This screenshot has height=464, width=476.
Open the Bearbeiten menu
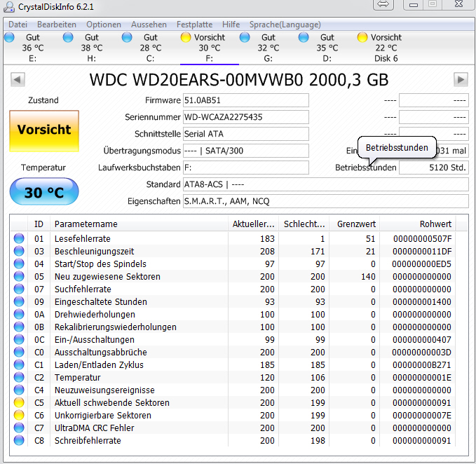pos(57,25)
